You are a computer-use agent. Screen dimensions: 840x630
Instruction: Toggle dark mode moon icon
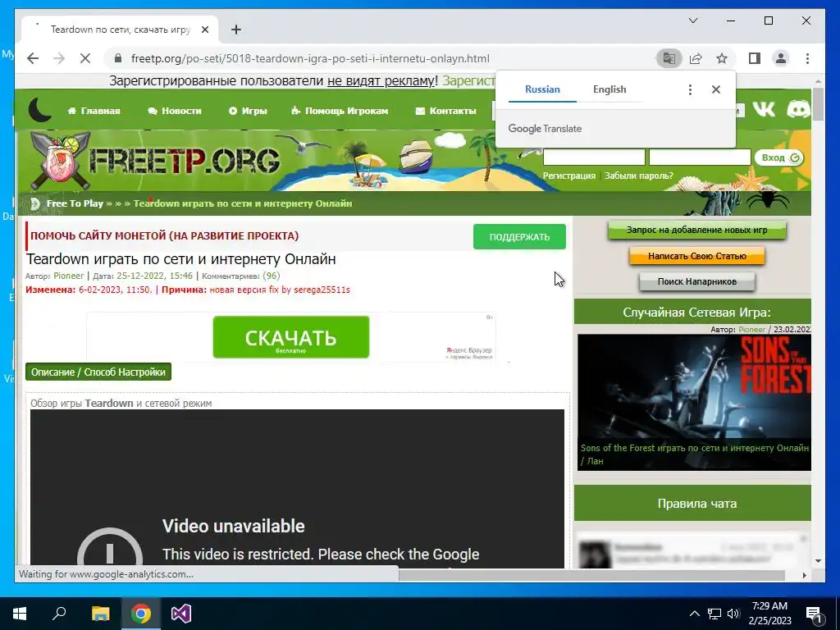click(39, 110)
